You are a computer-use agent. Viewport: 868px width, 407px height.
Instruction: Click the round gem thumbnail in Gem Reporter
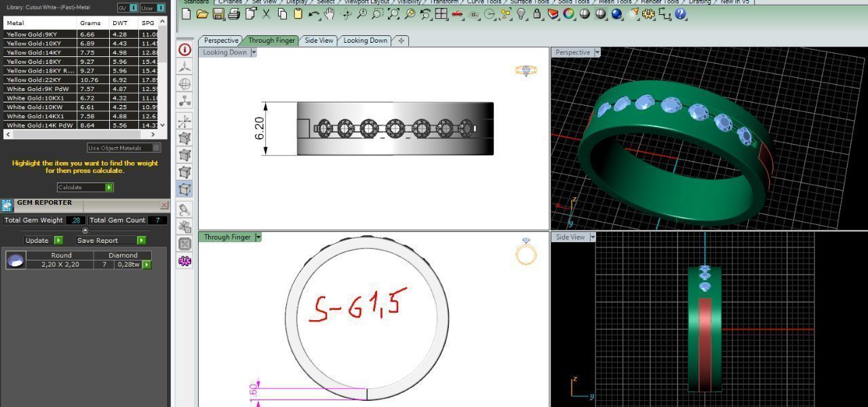tap(16, 260)
